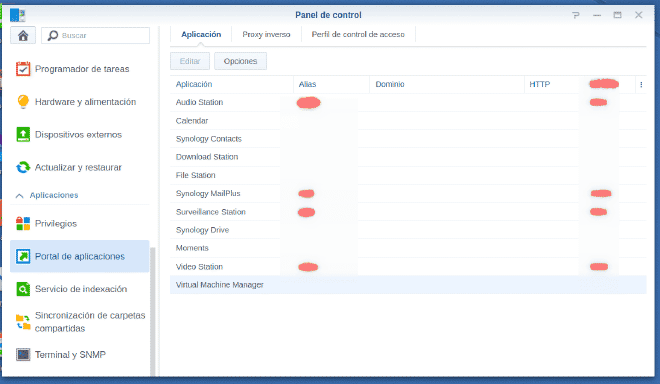
Task: Sort by Dominio column header
Action: [447, 84]
